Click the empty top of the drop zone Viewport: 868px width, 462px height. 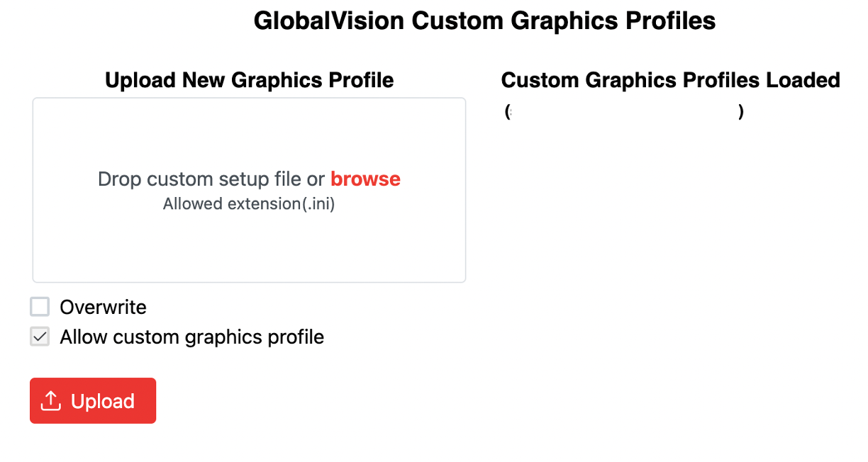click(x=249, y=128)
